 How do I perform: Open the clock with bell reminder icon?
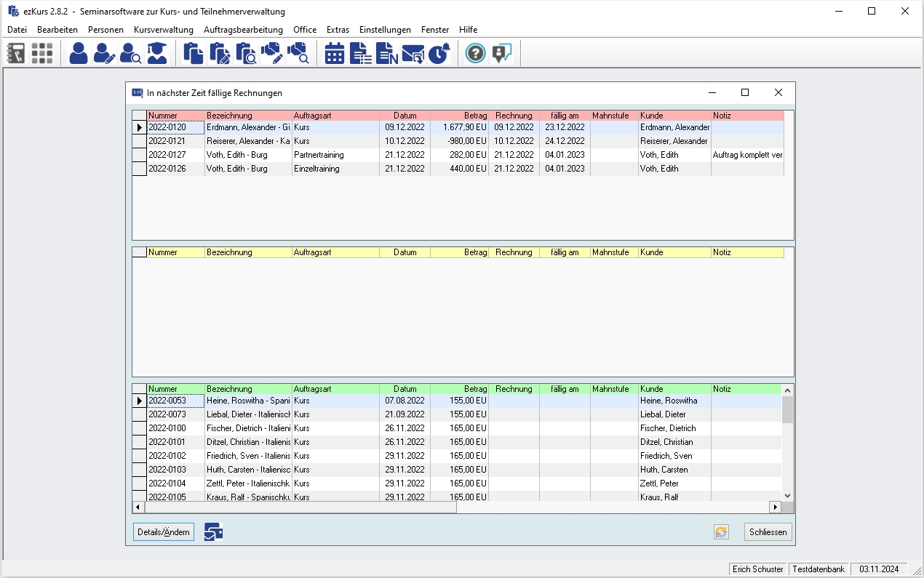pyautogui.click(x=439, y=54)
